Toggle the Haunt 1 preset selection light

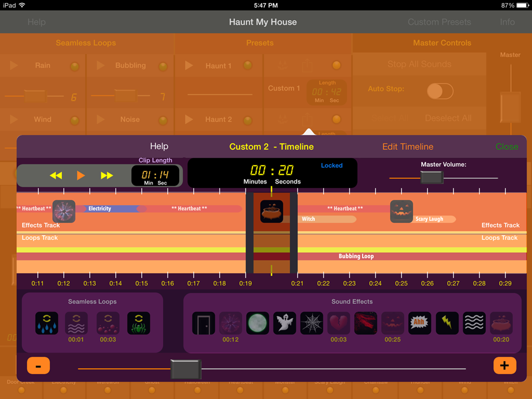(248, 65)
